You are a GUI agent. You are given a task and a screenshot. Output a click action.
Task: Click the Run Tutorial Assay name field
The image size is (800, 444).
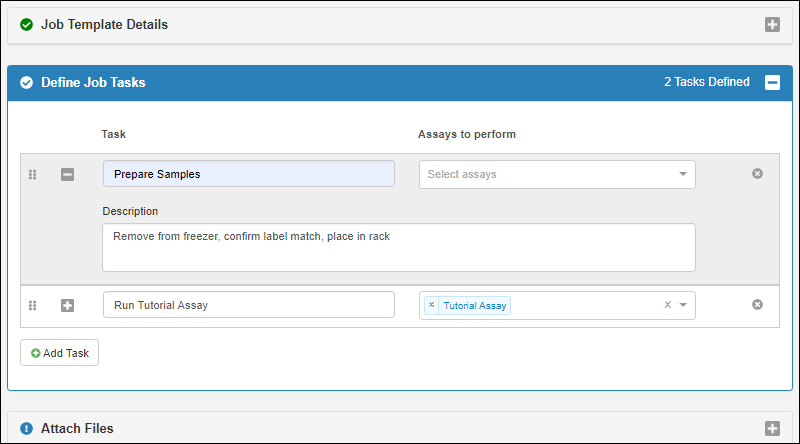pos(248,305)
